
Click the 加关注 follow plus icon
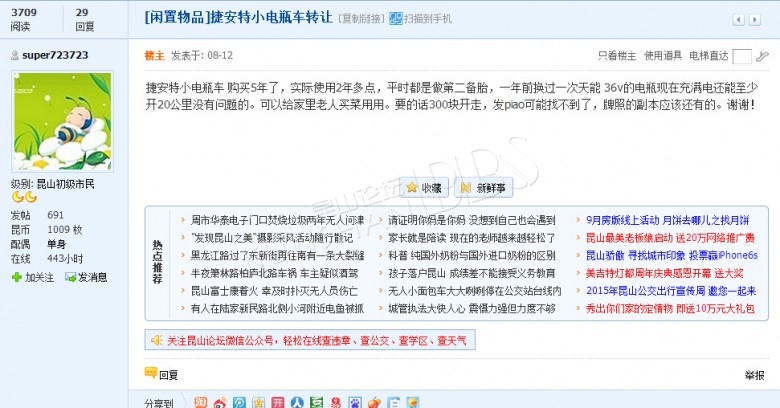(17, 277)
